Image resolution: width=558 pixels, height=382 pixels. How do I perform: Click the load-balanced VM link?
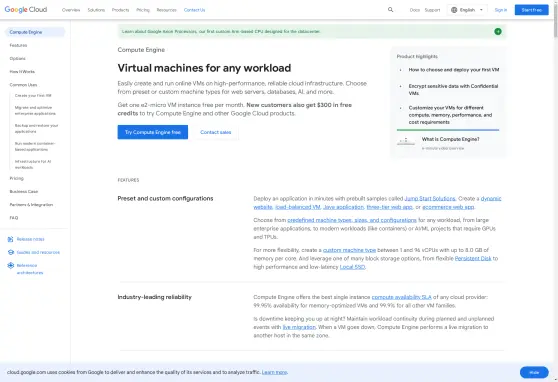tap(298, 207)
